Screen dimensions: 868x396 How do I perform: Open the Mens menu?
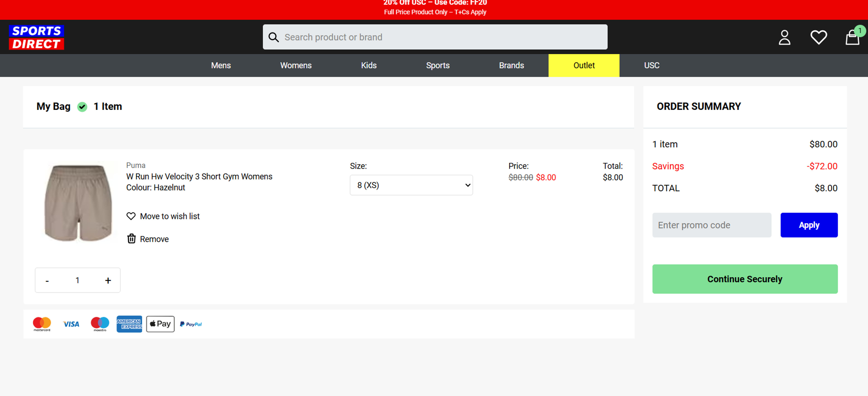point(221,65)
